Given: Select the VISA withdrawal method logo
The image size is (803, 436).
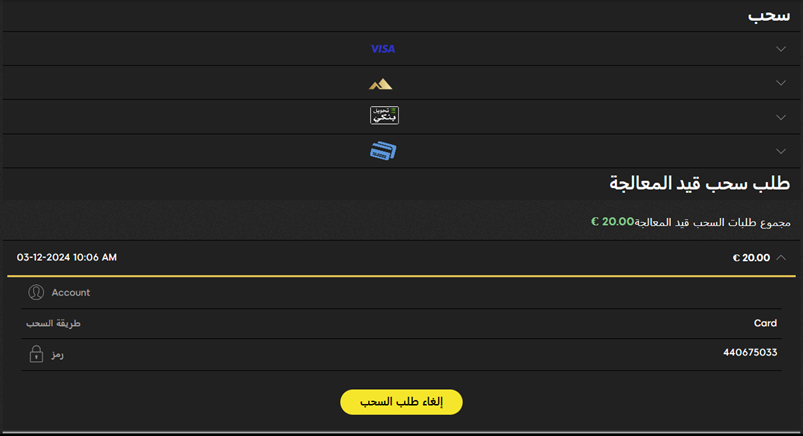Looking at the screenshot, I should tap(383, 49).
